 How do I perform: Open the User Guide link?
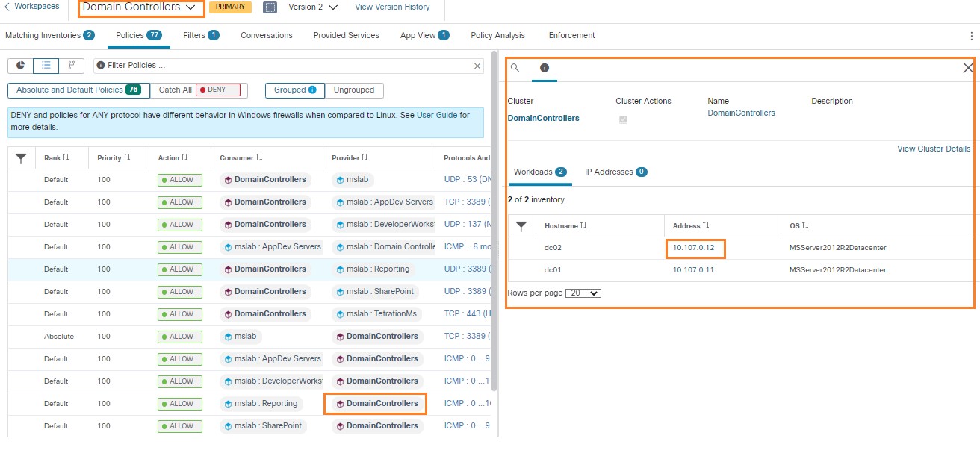(x=437, y=115)
